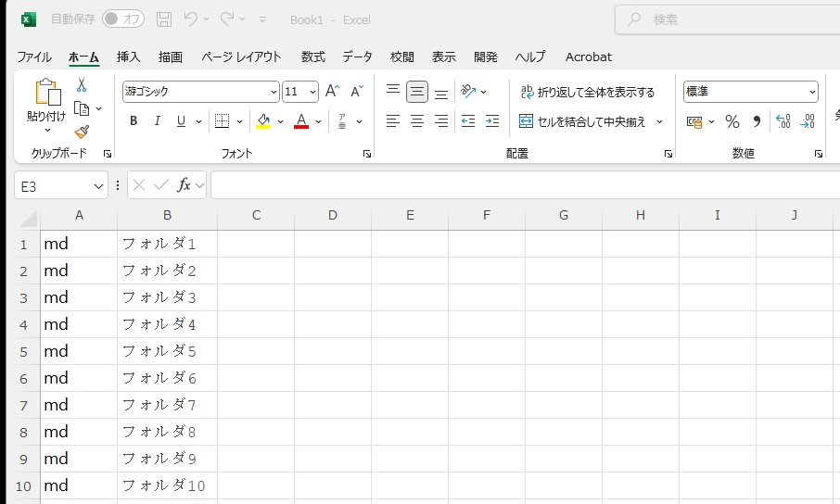Click セルを結合して中央揃え button
The width and height of the screenshot is (840, 504).
pos(582,121)
